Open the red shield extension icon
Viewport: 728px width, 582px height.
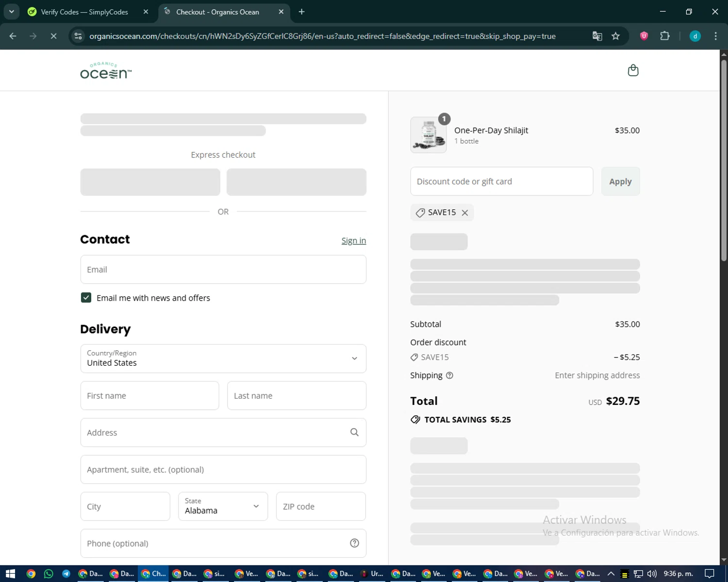tap(644, 36)
